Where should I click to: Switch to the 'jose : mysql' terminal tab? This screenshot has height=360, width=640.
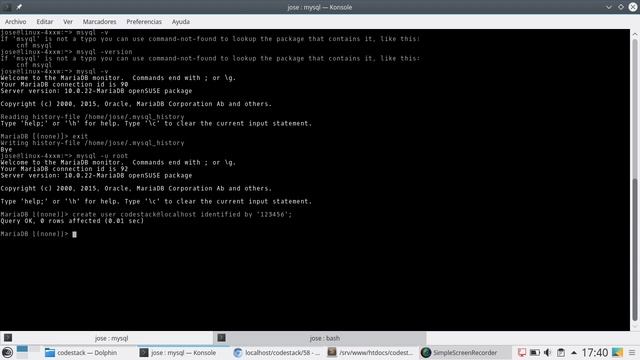point(107,338)
